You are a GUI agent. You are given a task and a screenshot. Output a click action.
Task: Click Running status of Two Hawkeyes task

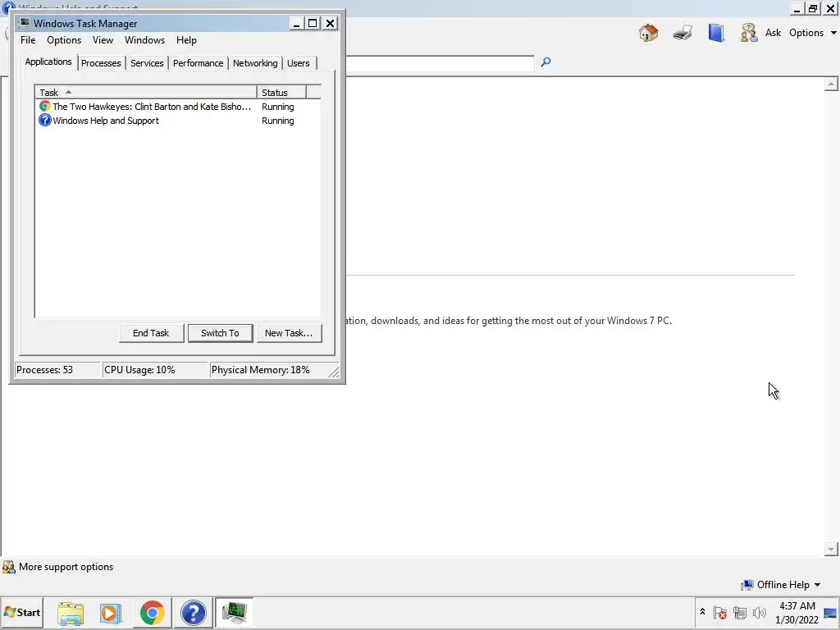pos(277,107)
